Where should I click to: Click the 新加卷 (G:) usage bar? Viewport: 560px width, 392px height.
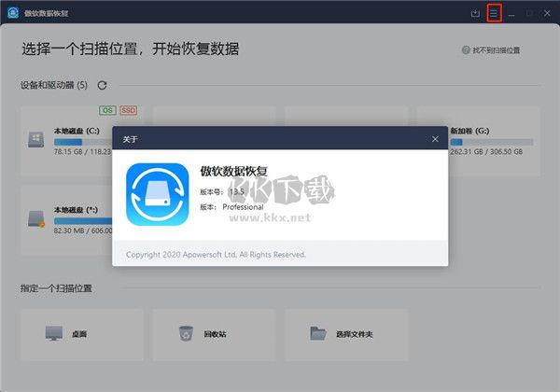click(491, 143)
